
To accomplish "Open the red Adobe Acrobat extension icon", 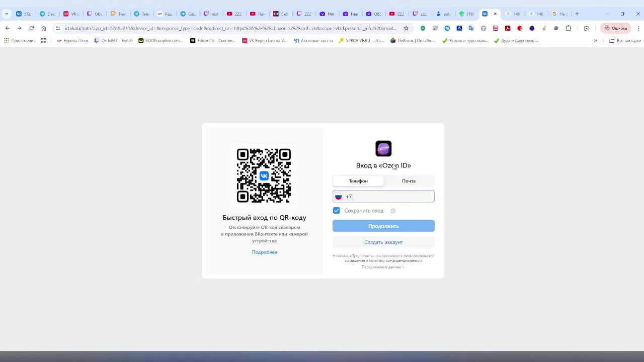I will click(x=508, y=28).
